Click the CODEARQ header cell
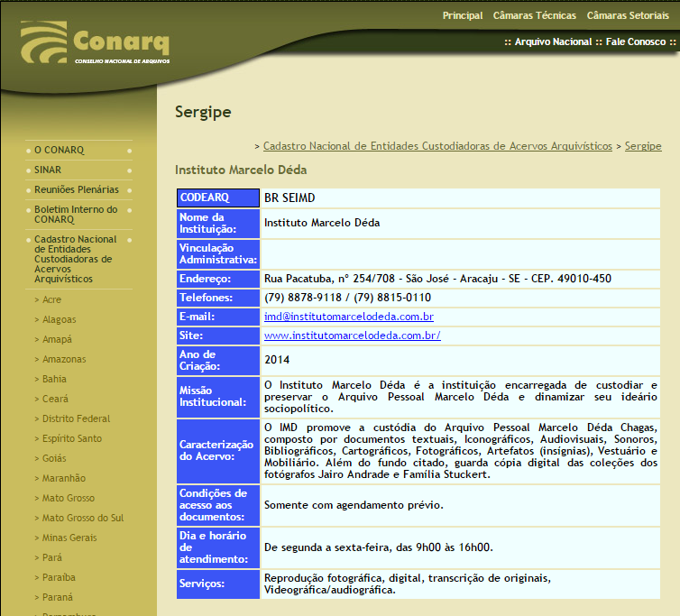 click(x=218, y=198)
